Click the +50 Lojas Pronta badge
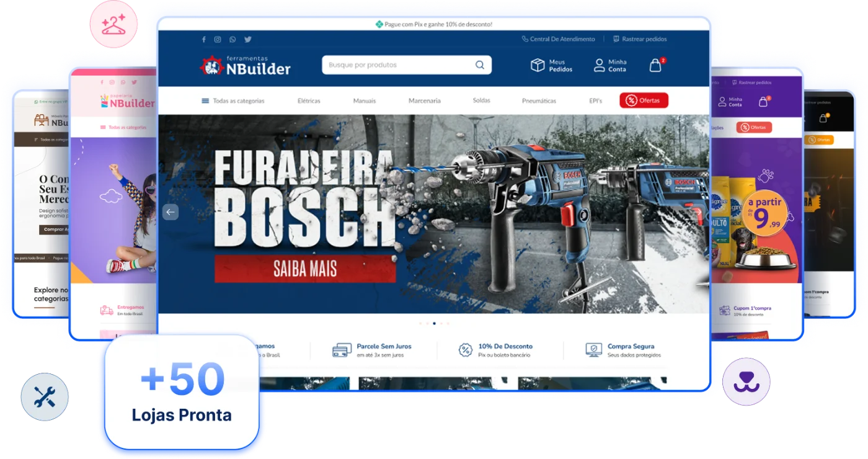Screen dimensions: 868x459 [182, 392]
